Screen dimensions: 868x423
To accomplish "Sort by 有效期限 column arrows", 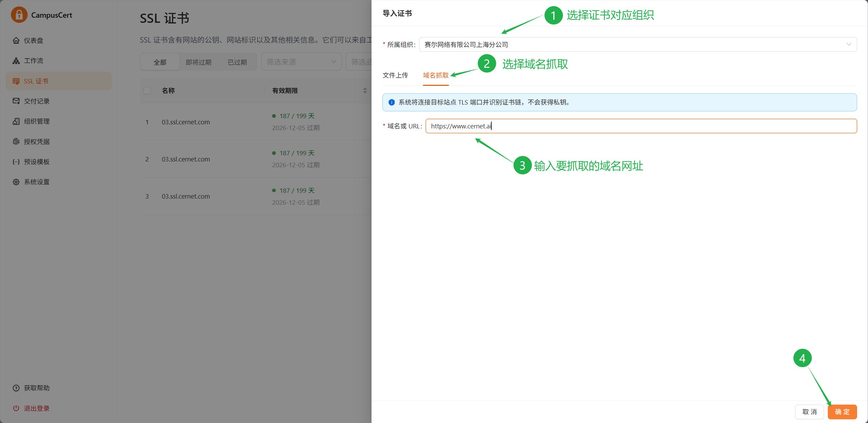I will (365, 91).
